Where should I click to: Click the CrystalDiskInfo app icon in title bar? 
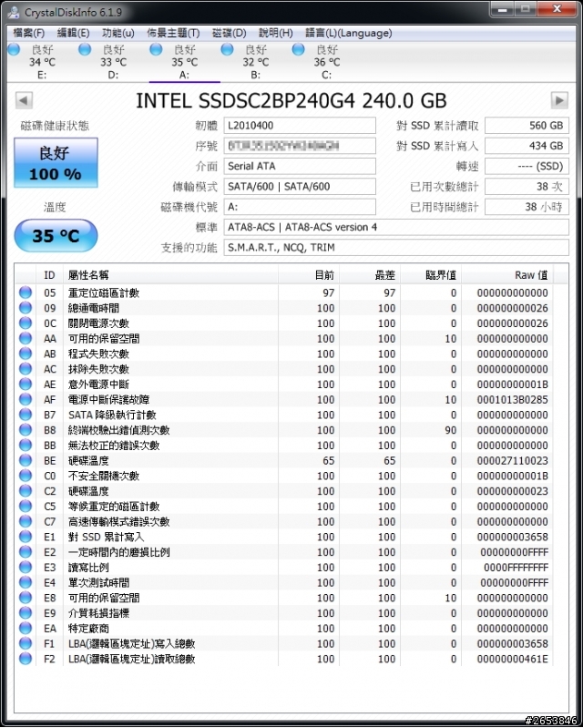[x=14, y=12]
